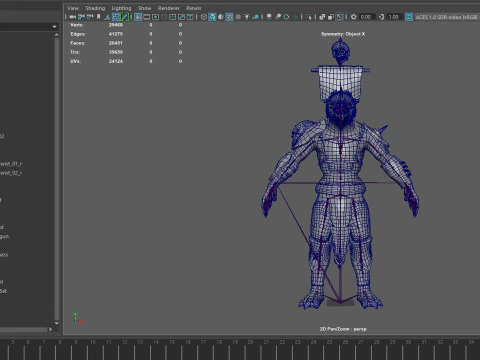This screenshot has width=480, height=360.
Task: Click the Depth of Field icon
Action: [295, 17]
